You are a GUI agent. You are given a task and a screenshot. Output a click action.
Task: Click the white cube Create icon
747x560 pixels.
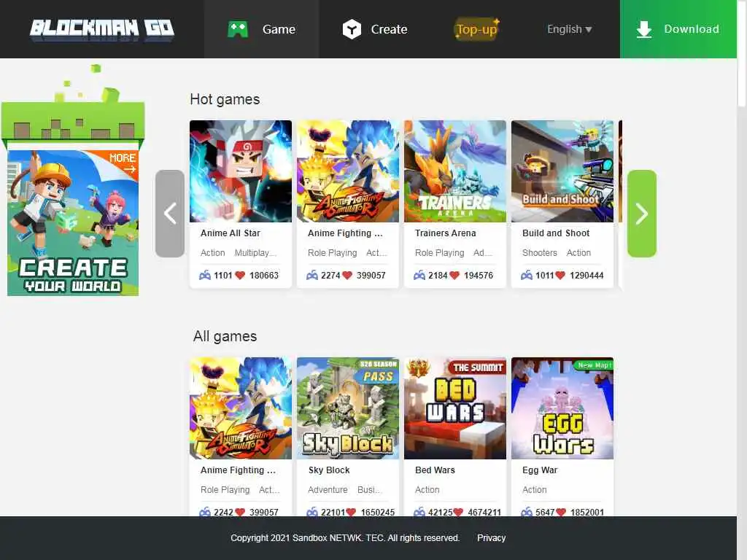[x=352, y=29]
